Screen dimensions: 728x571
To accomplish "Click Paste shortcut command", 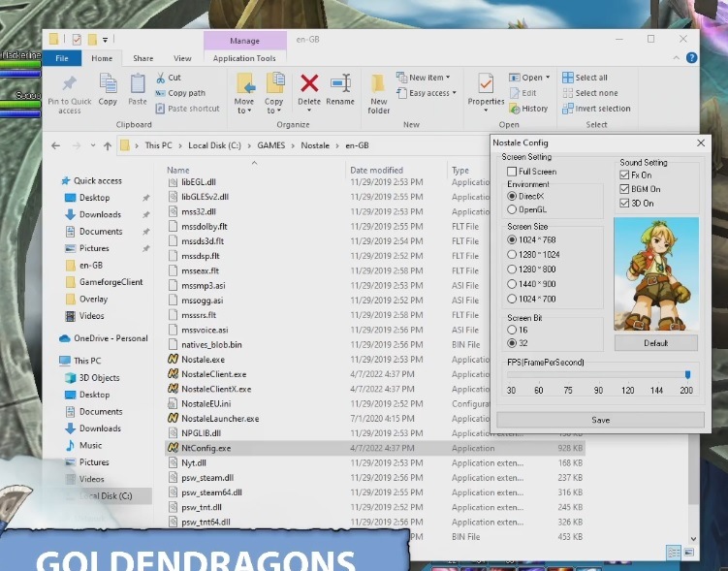I will (187, 109).
